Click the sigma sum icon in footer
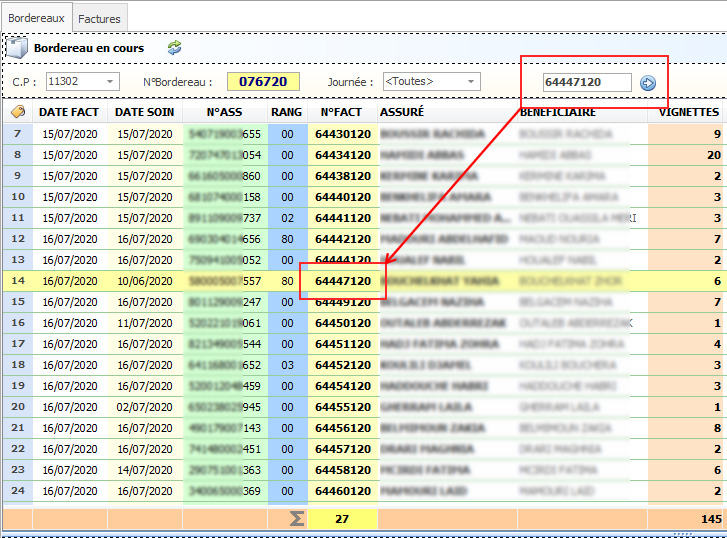The image size is (727, 538). pyautogui.click(x=296, y=518)
